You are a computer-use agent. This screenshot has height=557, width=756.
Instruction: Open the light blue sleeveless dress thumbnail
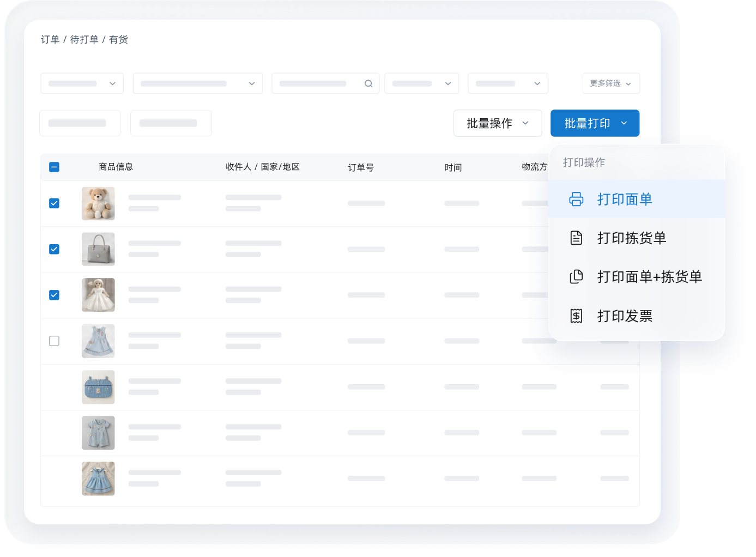pos(98,341)
